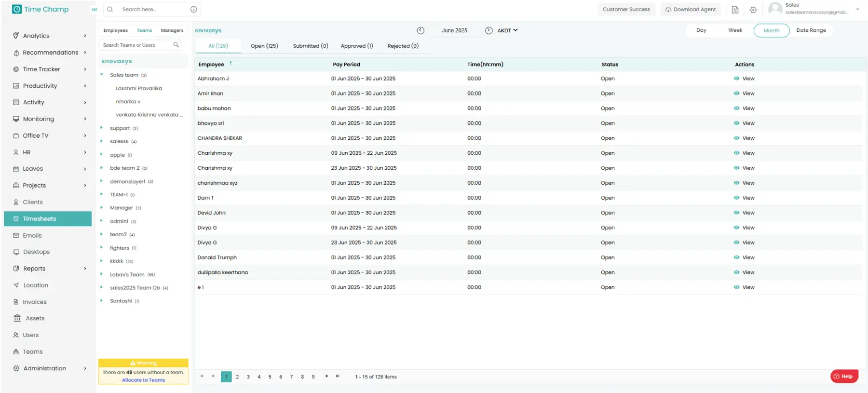The height and width of the screenshot is (393, 868).
Task: Select Lakshmi Pravallika in team tree
Action: 139,89
